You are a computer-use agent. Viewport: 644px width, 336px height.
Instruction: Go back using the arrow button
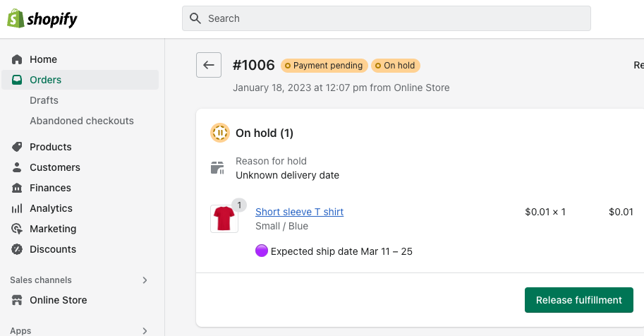209,65
